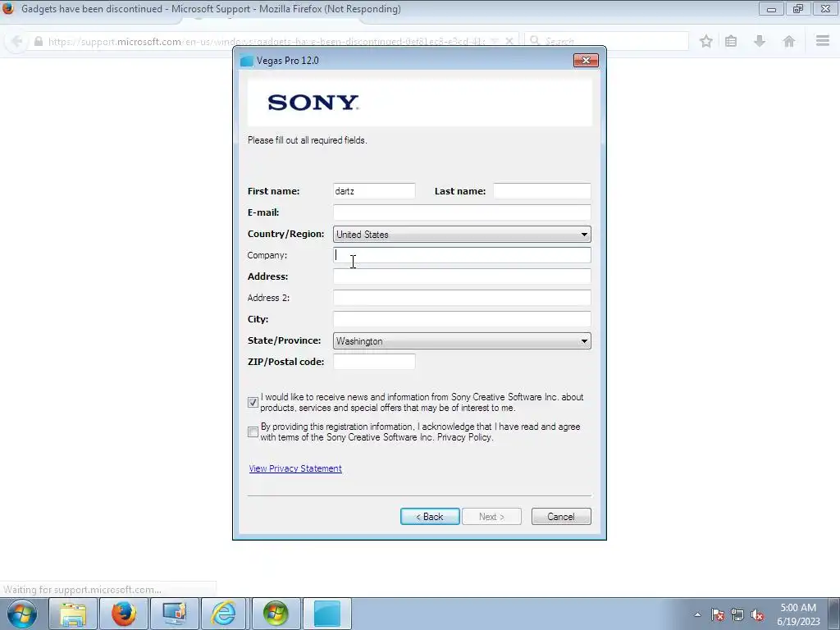Image resolution: width=840 pixels, height=630 pixels.
Task: Show hidden system tray icons
Action: pos(697,614)
